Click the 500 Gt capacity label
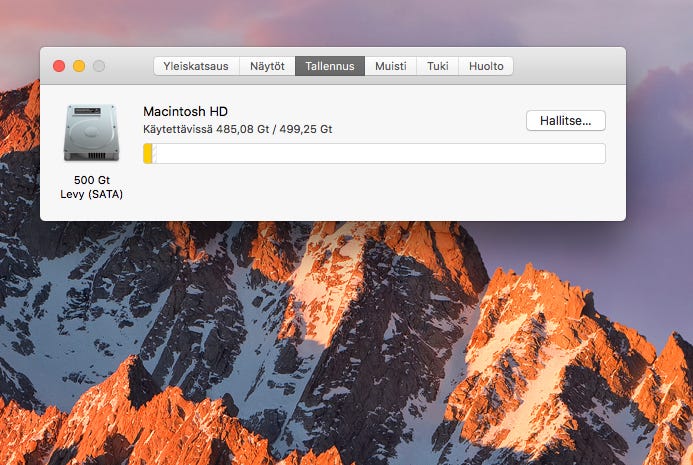This screenshot has width=693, height=465. pos(92,180)
